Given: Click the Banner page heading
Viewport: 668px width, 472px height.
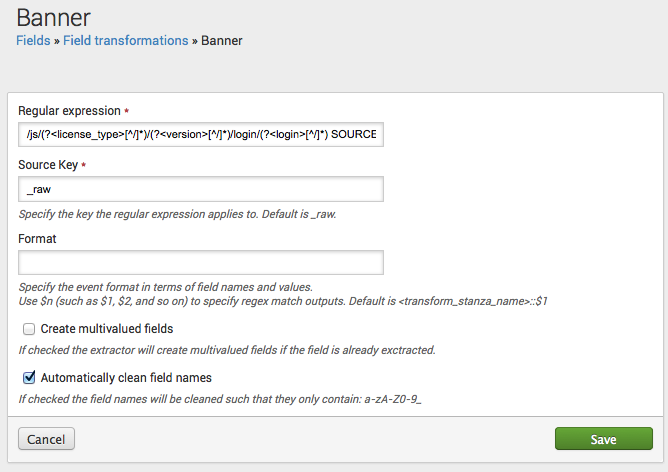Looking at the screenshot, I should [x=54, y=18].
